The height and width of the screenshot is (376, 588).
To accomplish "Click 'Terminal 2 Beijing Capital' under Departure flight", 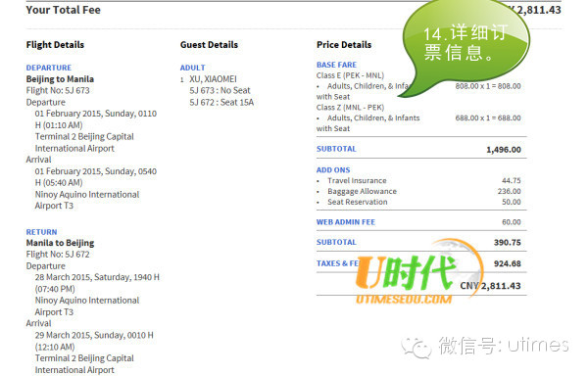I will (84, 136).
